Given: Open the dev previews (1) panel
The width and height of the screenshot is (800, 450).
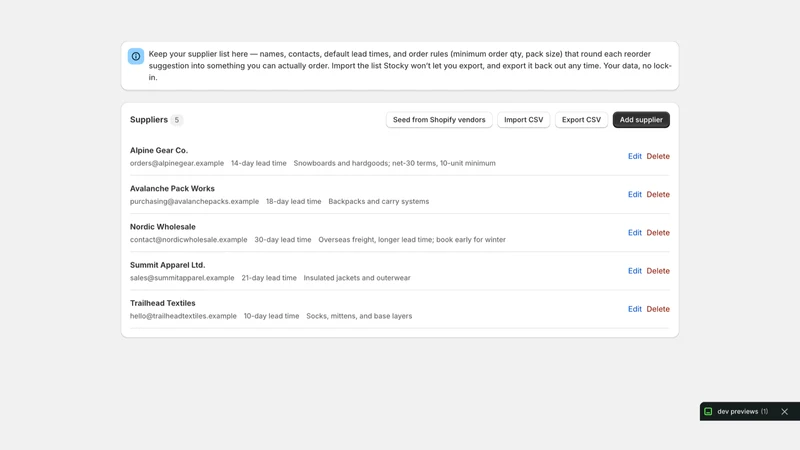Looking at the screenshot, I should pos(742,411).
